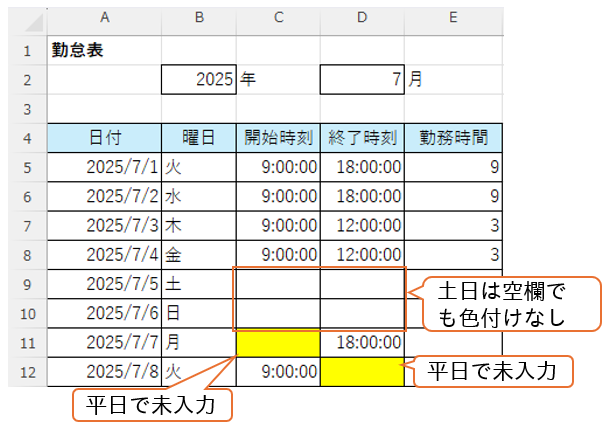Image resolution: width=606 pixels, height=423 pixels.
Task: Click start time 9:00:00 in row 8
Action: coord(278,255)
